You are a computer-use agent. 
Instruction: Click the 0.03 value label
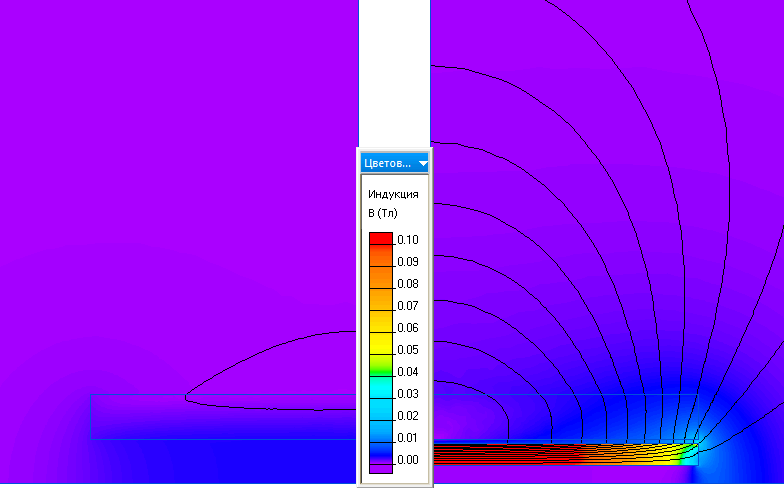408,394
